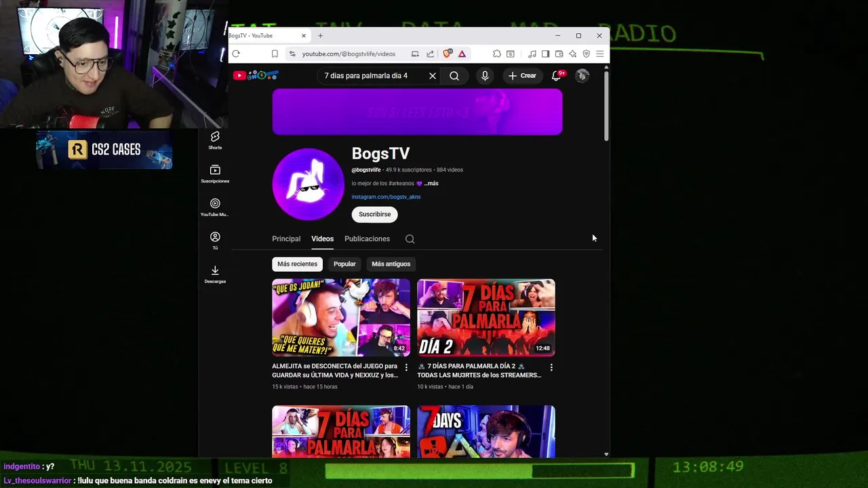Start voice search with microphone
Screen dimensions: 868x488
485,76
